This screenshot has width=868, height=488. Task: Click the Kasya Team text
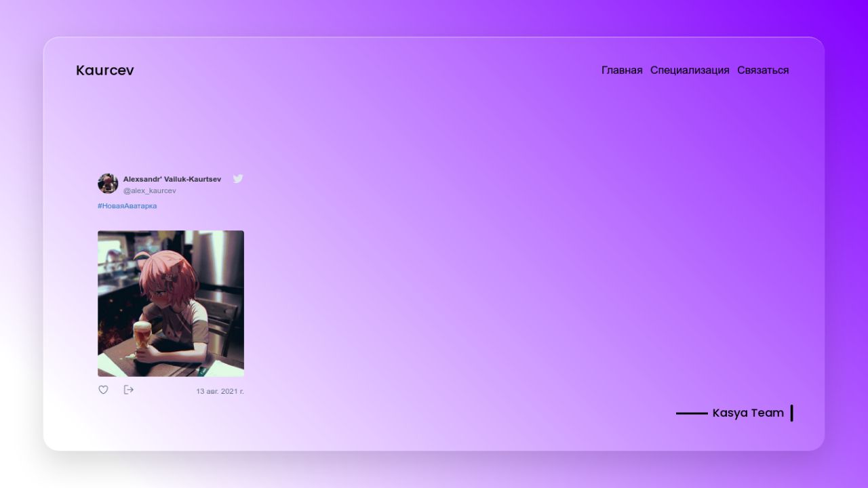pyautogui.click(x=748, y=413)
